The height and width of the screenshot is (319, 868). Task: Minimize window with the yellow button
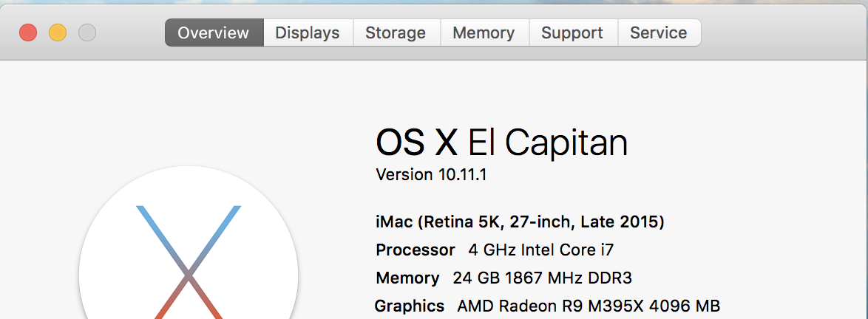(x=58, y=32)
